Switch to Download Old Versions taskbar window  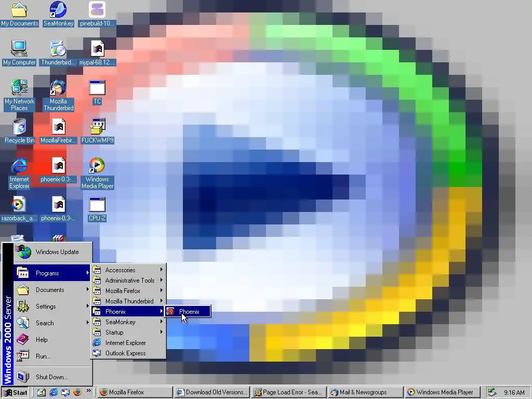(x=212, y=392)
